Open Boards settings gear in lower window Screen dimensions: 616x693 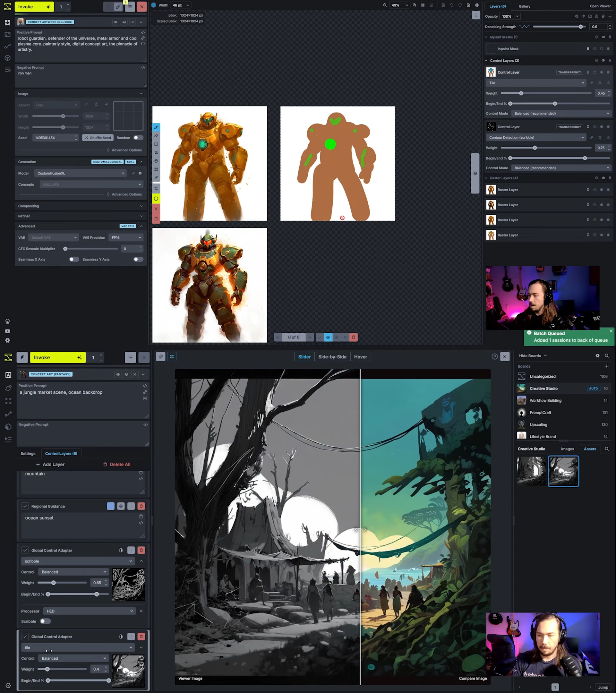coord(597,356)
